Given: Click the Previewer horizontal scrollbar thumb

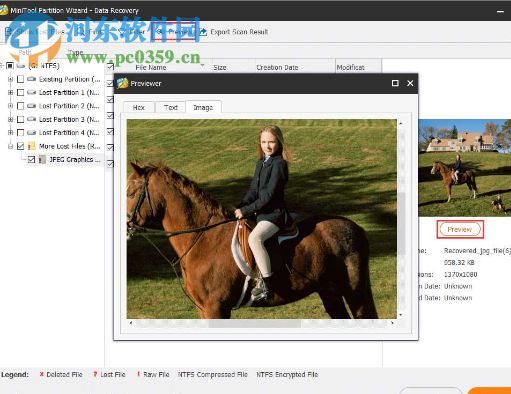Looking at the screenshot, I should tap(255, 323).
